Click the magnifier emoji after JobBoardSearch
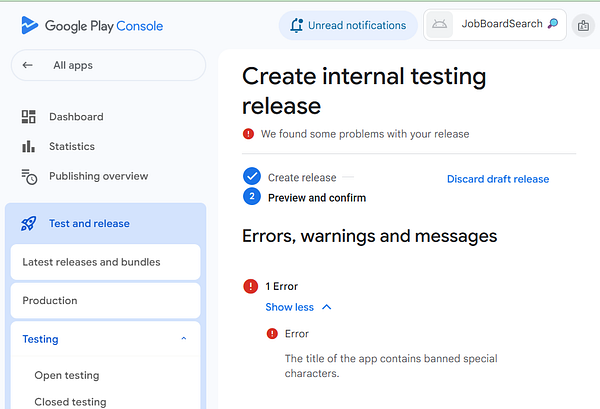 click(x=553, y=24)
